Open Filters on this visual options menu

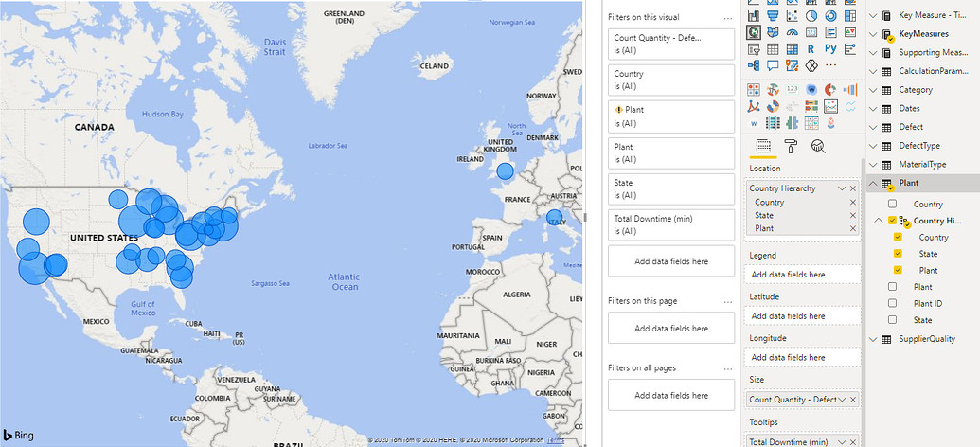coord(727,17)
